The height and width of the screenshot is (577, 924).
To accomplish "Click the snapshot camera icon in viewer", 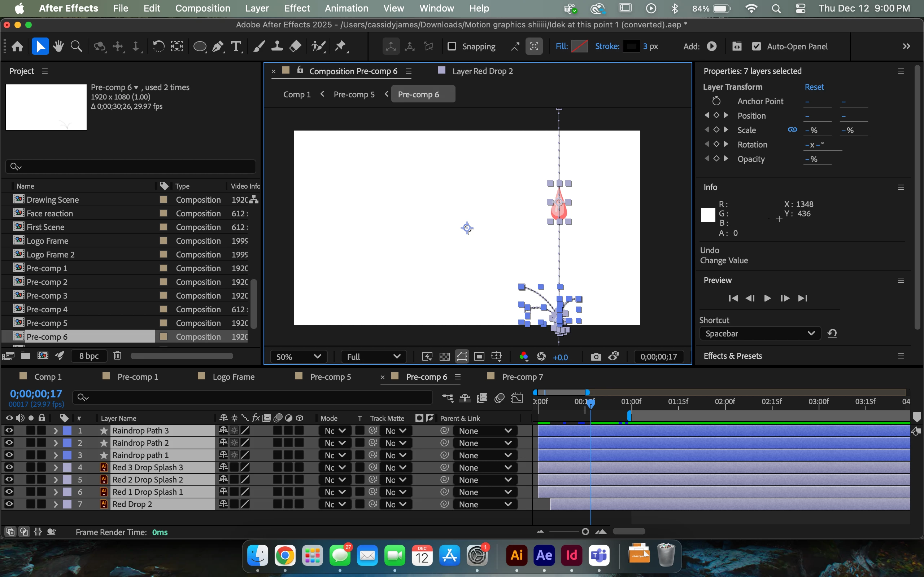I will [x=596, y=357].
